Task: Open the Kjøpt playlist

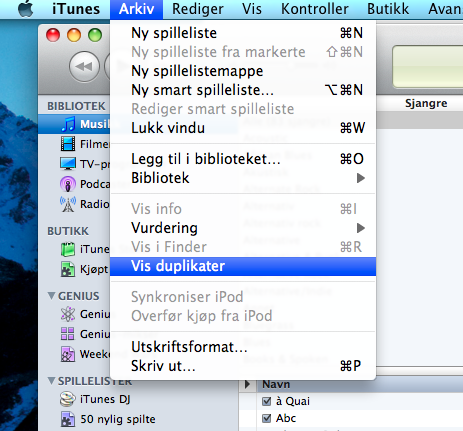Action: 84,269
